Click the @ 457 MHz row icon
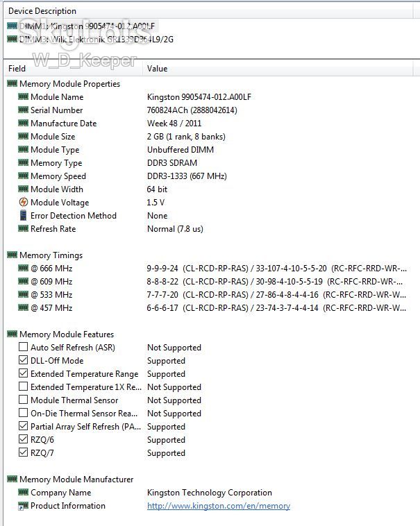 (23, 307)
